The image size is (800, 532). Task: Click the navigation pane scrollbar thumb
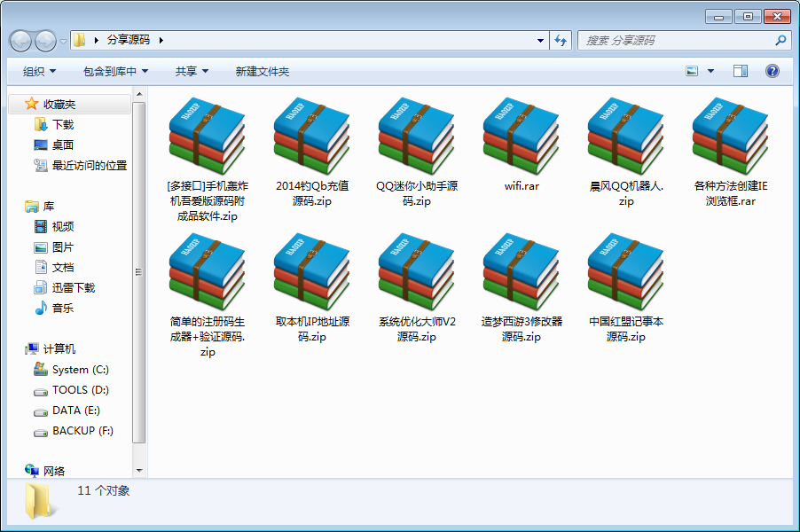138,272
